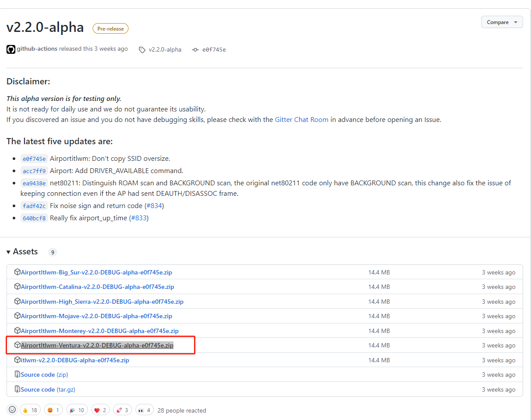The height and width of the screenshot is (420, 531).
Task: Download AirportItlwm-Monterey DEBUG zip
Action: 100,331
